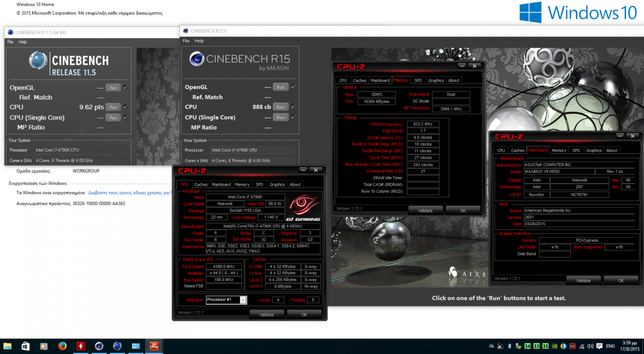
Task: Select the CPU tab in CPU-Z memory window
Action: pos(343,80)
